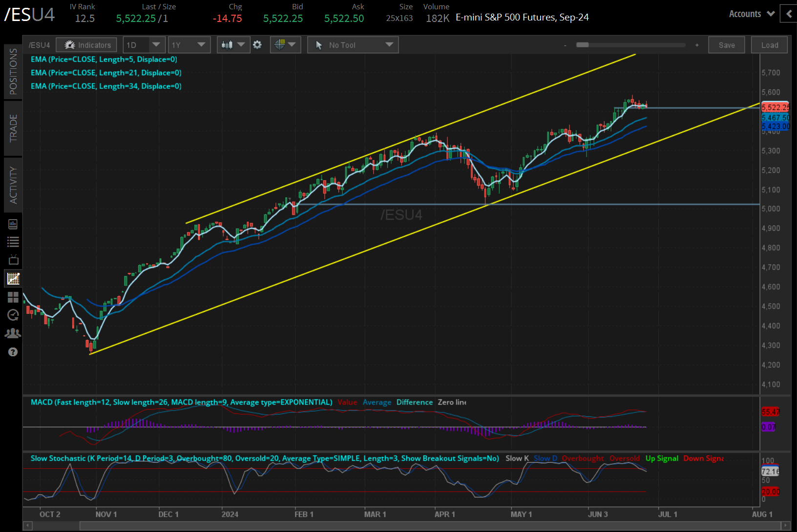
Task: Open the Accounts dropdown
Action: (752, 14)
